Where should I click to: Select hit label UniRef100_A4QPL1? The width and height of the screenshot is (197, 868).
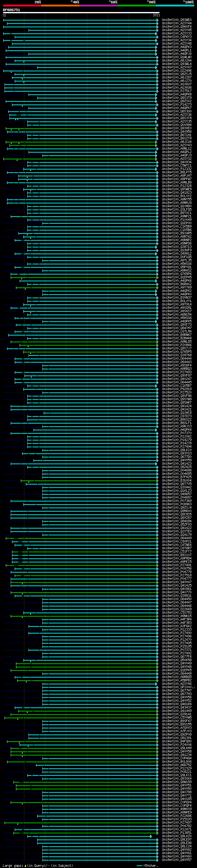click(176, 50)
